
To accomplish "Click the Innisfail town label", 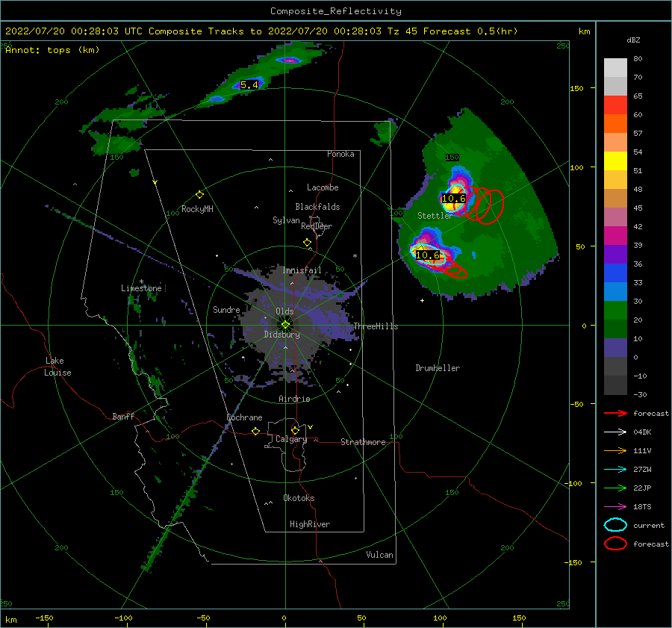I will [302, 270].
